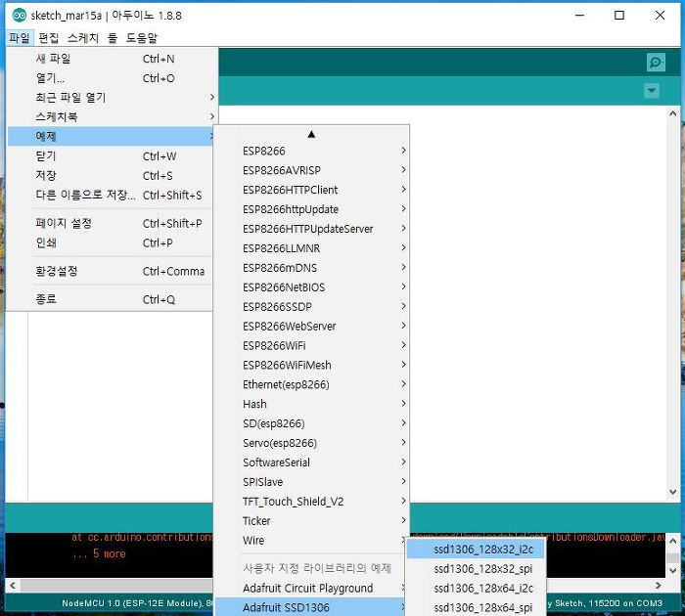Open SD(esp8266) examples entry
The image size is (685, 616).
pos(311,423)
